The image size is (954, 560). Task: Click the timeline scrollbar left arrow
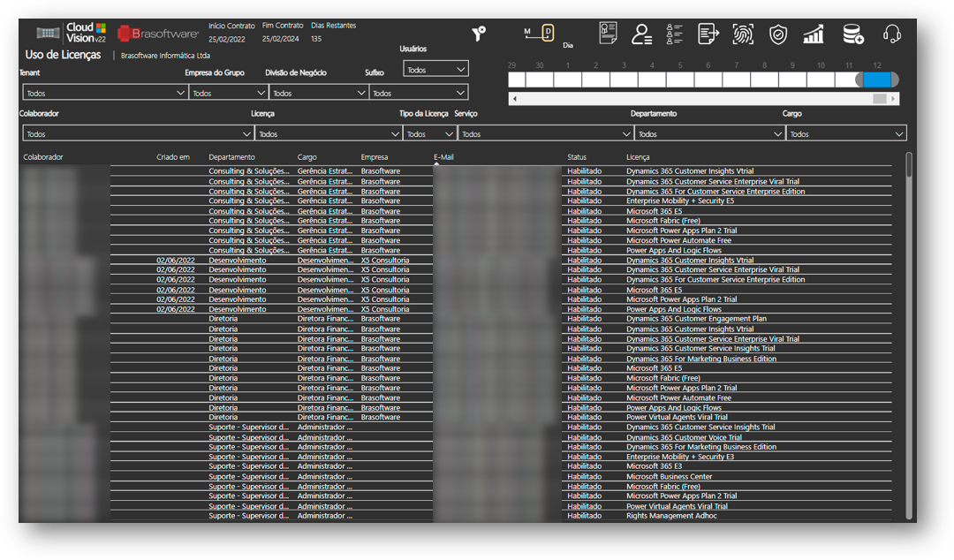[515, 99]
